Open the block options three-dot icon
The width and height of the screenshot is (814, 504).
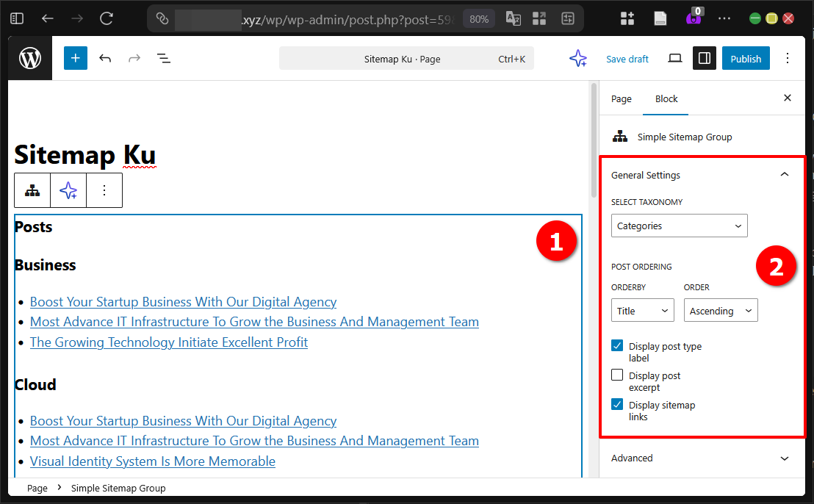pyautogui.click(x=104, y=190)
